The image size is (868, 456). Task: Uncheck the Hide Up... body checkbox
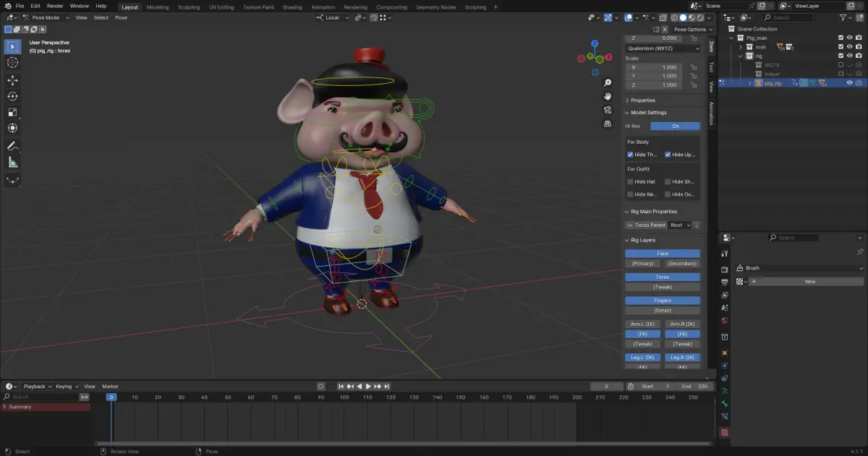[x=668, y=154]
